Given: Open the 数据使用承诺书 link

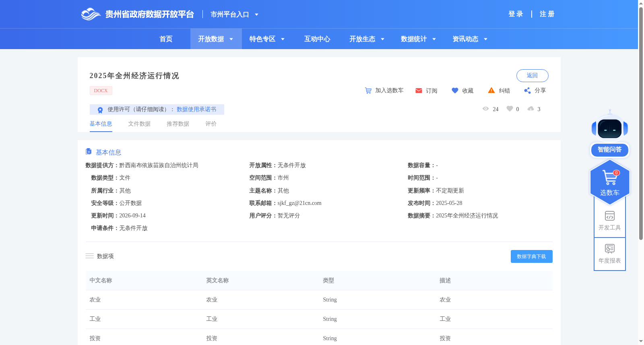Looking at the screenshot, I should point(196,109).
